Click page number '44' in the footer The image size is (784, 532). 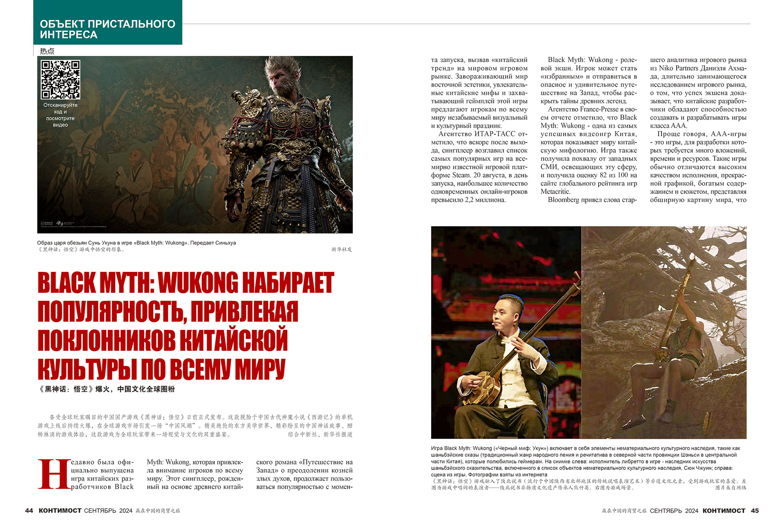pos(29,511)
